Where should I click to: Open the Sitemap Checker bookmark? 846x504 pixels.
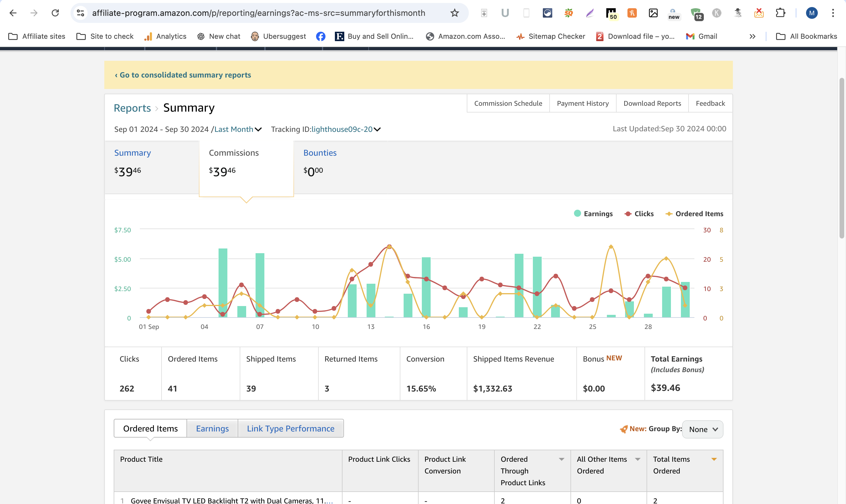pyautogui.click(x=550, y=36)
